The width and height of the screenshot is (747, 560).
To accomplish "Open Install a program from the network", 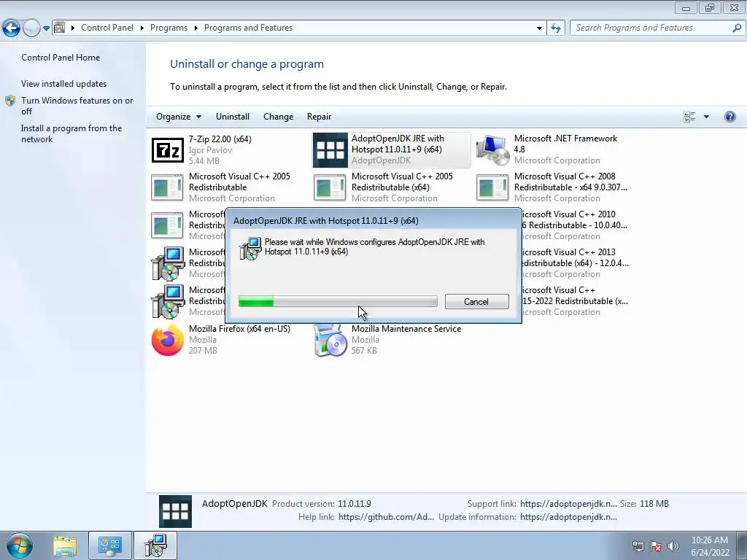I will [71, 133].
